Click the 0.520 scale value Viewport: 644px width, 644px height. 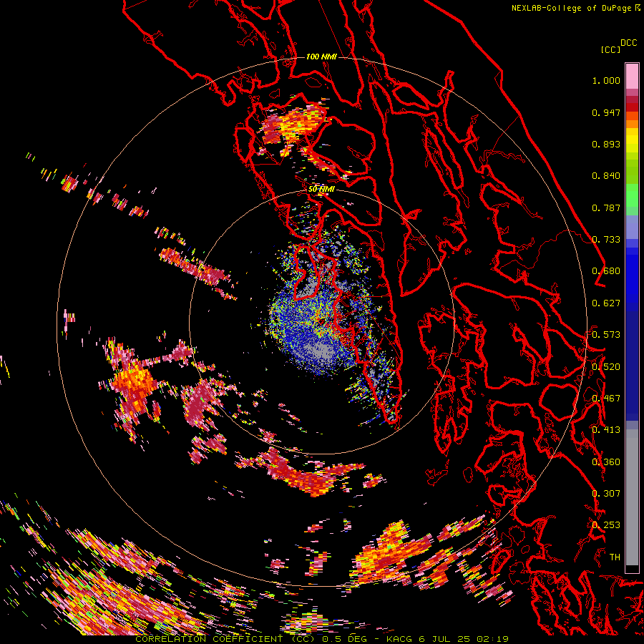[x=606, y=367]
